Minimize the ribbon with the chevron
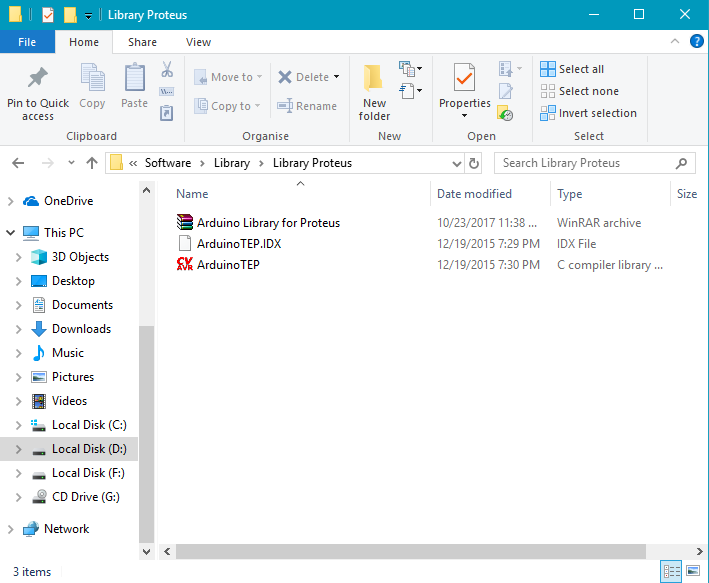Viewport: 709px width, 583px height. [675, 42]
